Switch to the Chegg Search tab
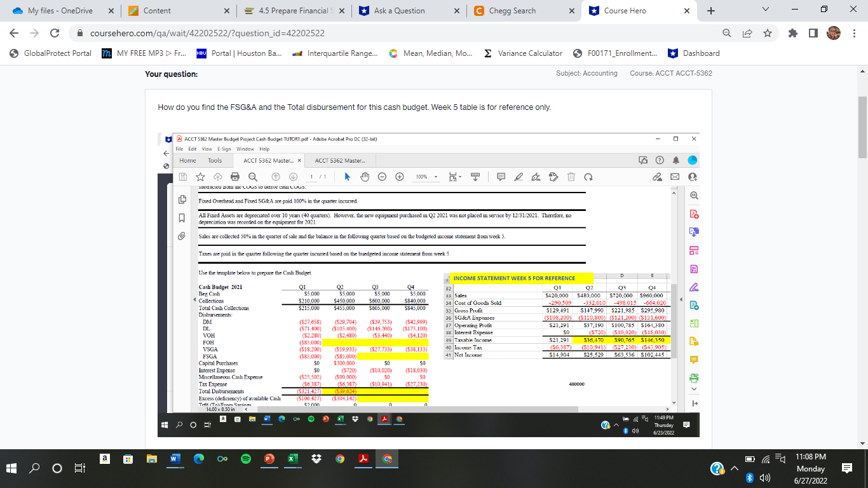 pyautogui.click(x=512, y=11)
